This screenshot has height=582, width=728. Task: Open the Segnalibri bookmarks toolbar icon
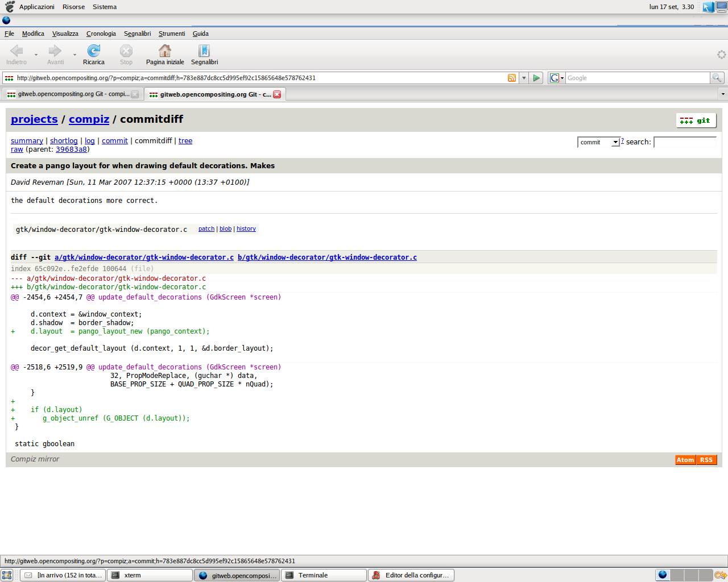point(204,51)
